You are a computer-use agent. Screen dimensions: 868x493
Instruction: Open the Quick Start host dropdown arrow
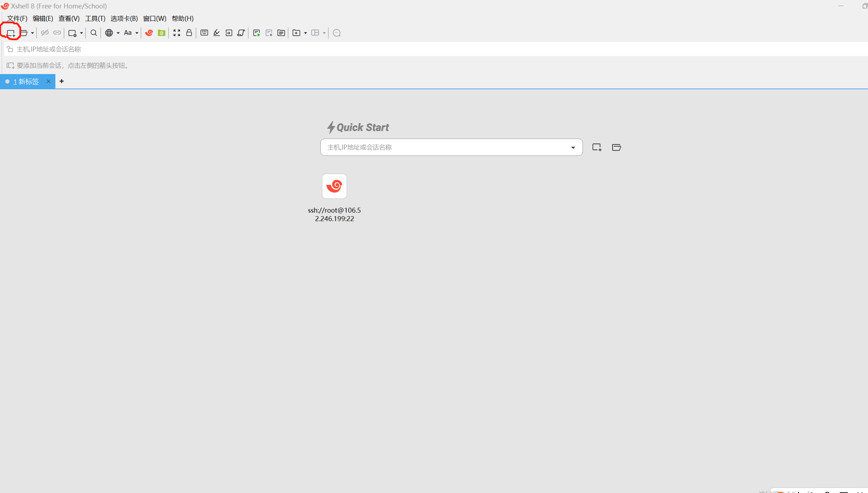coord(573,147)
